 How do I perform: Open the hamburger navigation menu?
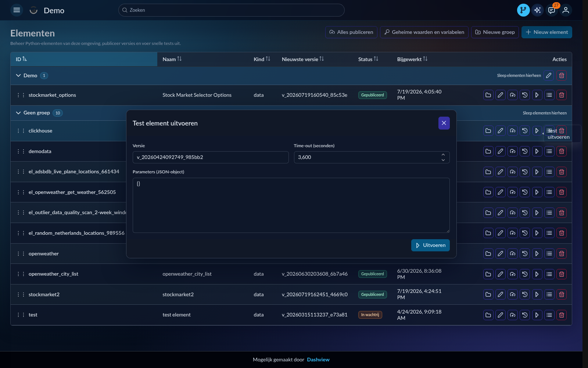pyautogui.click(x=17, y=10)
